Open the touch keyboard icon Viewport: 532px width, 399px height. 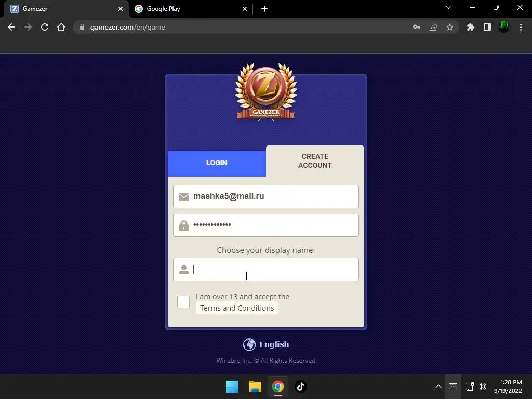tap(453, 387)
